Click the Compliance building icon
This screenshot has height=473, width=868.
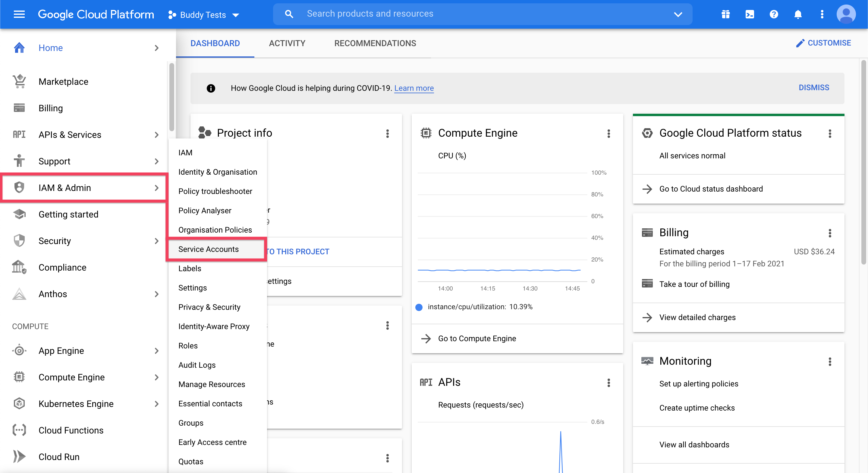(x=19, y=267)
